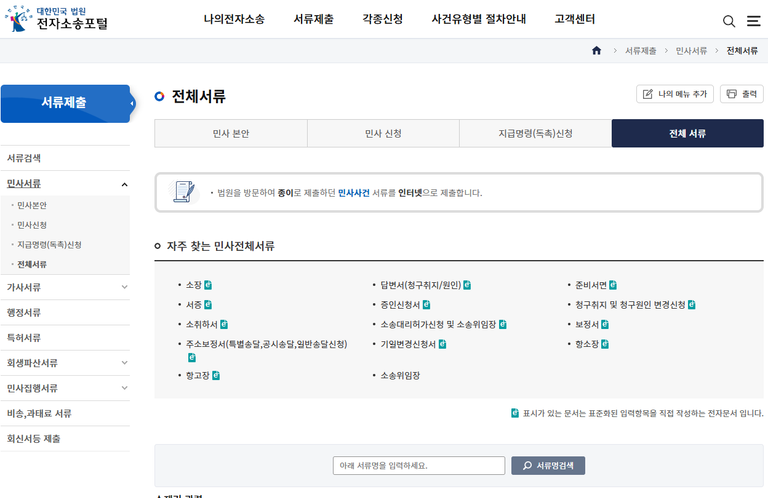The width and height of the screenshot is (768, 498).
Task: Click the 대한민국 법원 전자소송포털 logo
Action: click(x=58, y=19)
